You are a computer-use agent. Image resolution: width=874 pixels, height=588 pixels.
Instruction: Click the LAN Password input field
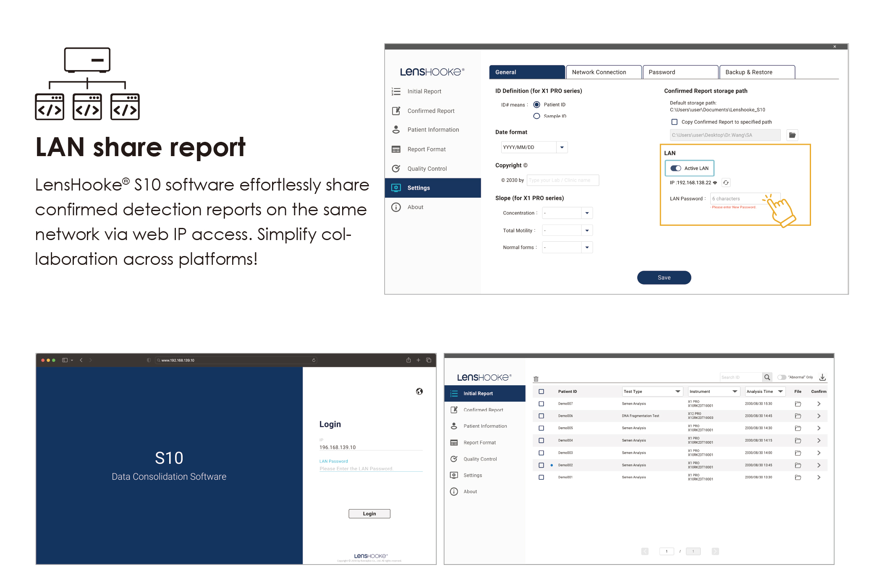739,199
